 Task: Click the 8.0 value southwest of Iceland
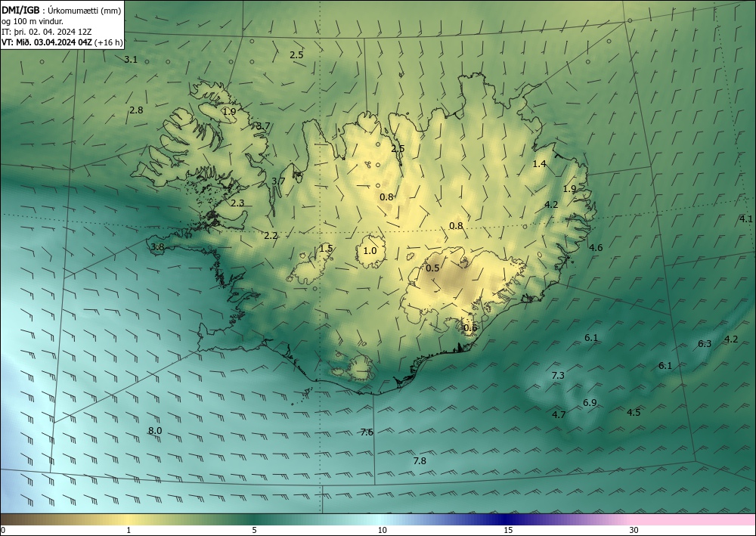[155, 431]
